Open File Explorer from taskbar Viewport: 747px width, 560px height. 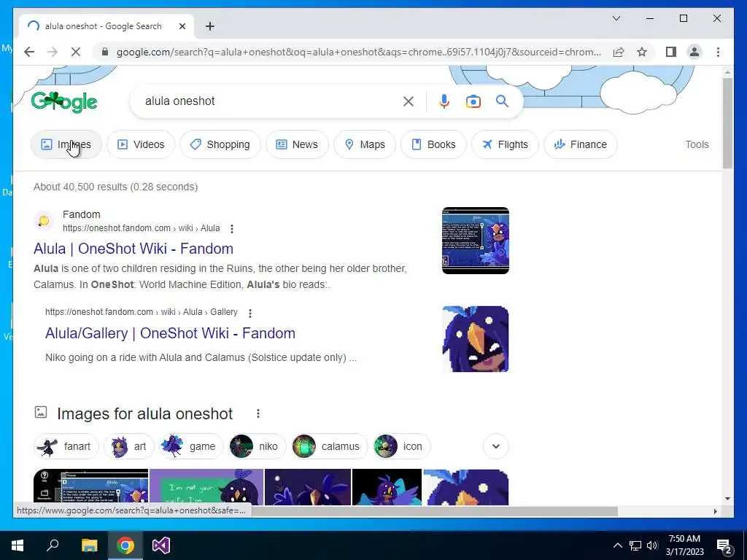[89, 545]
